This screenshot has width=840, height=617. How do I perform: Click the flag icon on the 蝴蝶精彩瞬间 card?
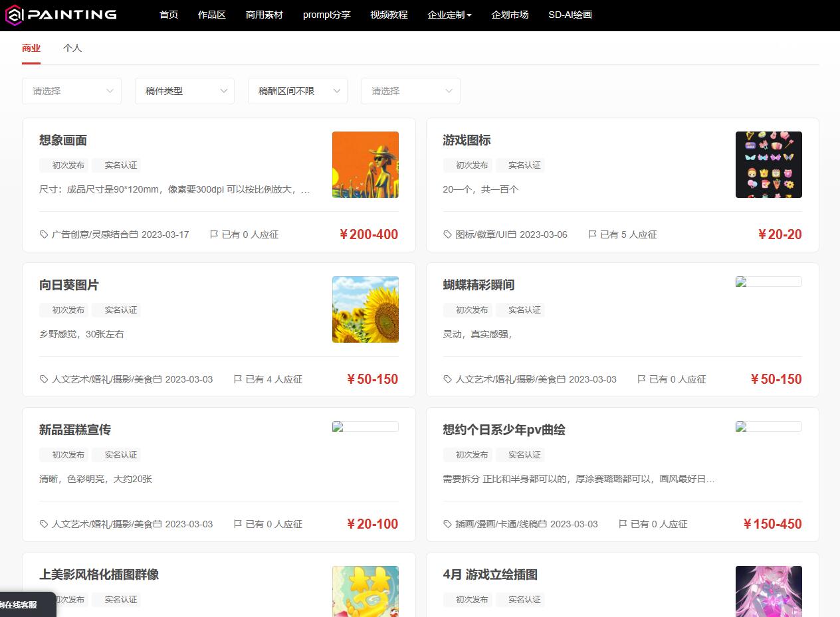tap(641, 379)
